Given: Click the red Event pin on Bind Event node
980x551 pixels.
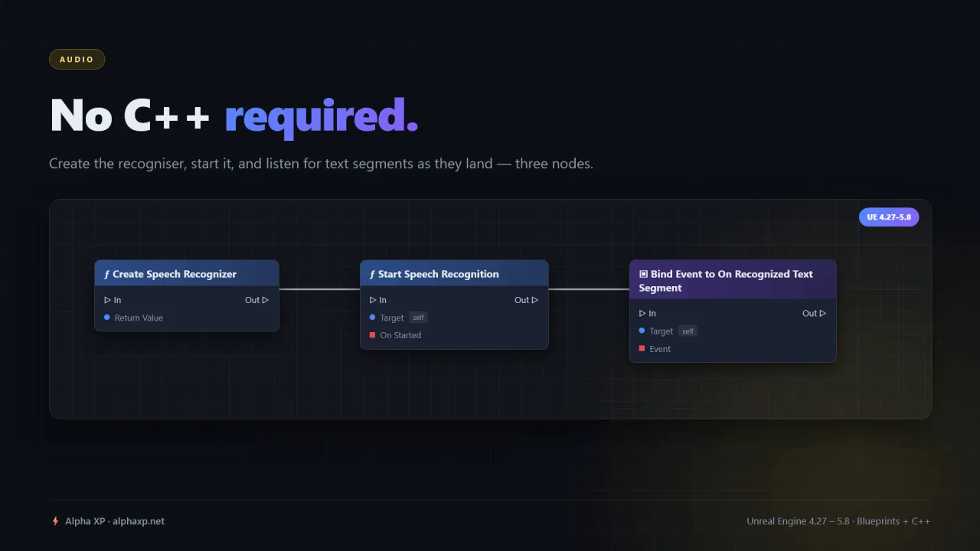Looking at the screenshot, I should [x=642, y=349].
